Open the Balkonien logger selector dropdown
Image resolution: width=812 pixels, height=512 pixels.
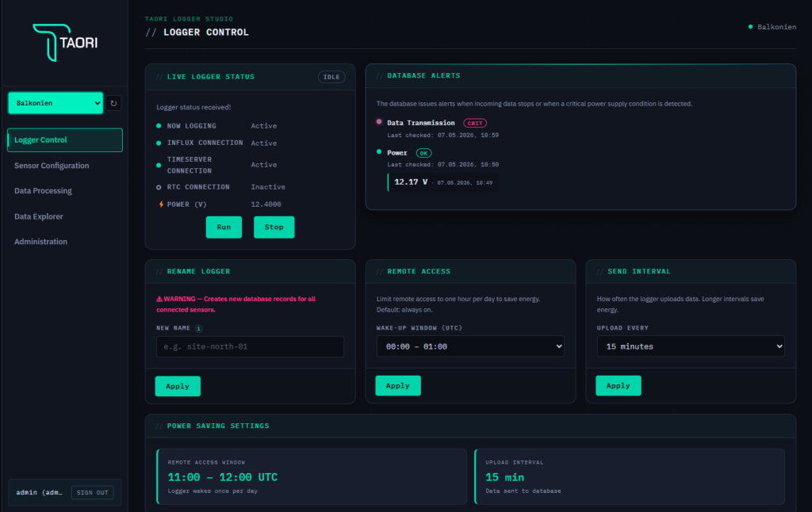coord(56,103)
